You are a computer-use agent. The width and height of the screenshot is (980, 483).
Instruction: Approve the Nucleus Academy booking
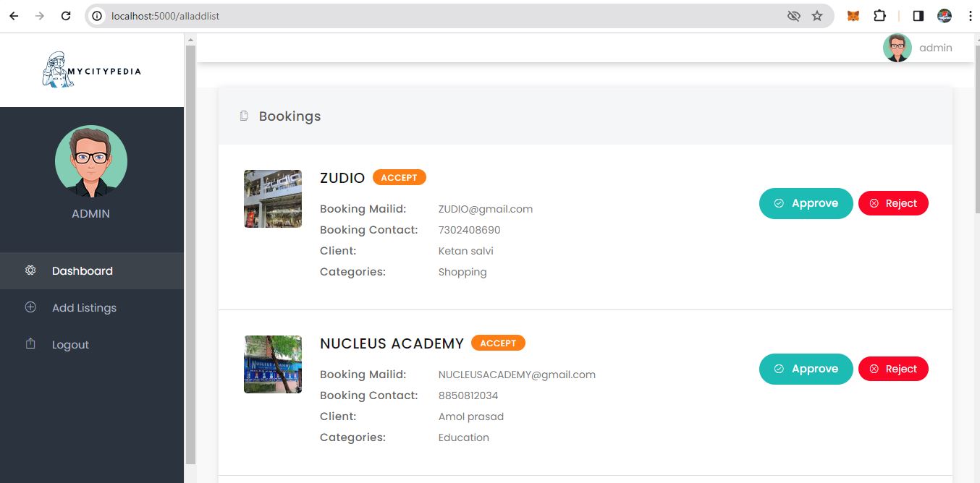pyautogui.click(x=806, y=369)
